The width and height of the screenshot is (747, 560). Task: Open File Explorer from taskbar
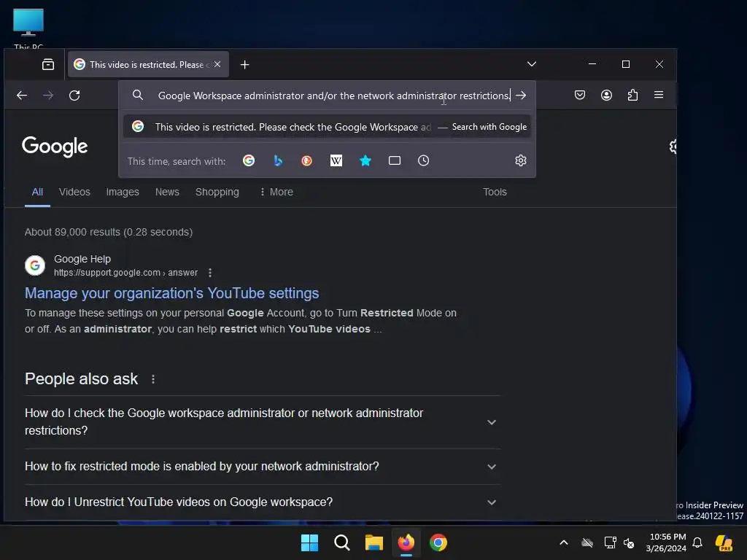(x=374, y=542)
